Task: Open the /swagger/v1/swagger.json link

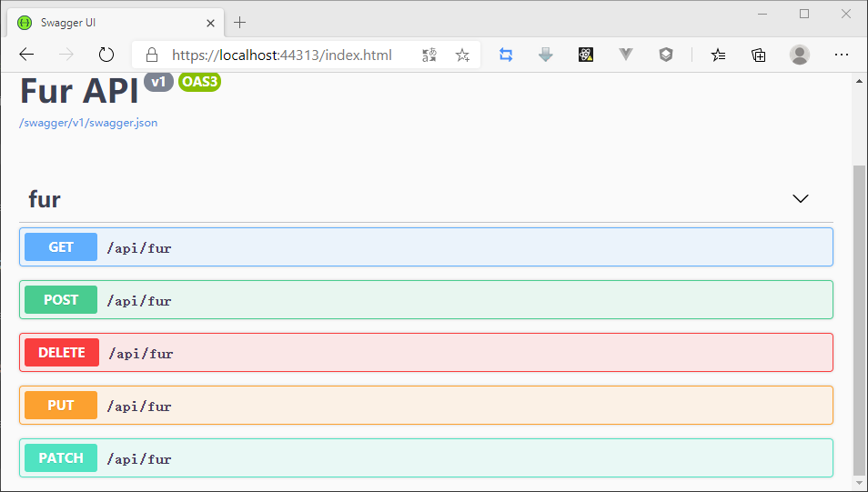Action: pyautogui.click(x=88, y=123)
